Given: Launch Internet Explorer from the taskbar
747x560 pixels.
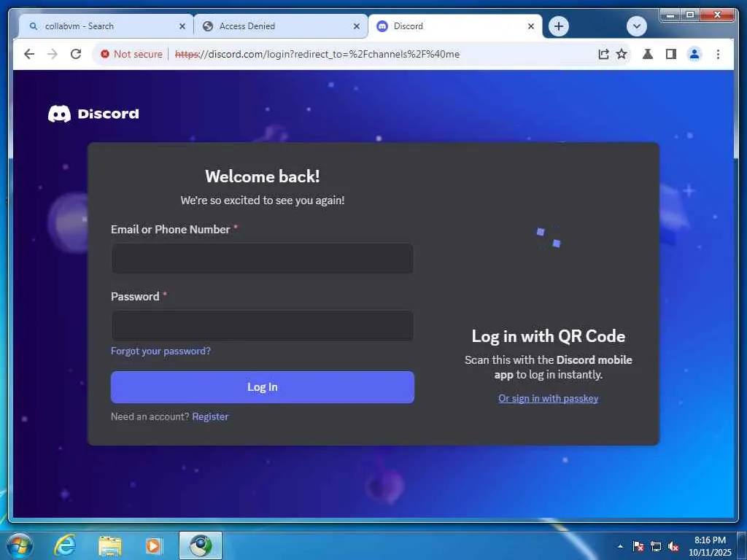Looking at the screenshot, I should click(x=65, y=545).
